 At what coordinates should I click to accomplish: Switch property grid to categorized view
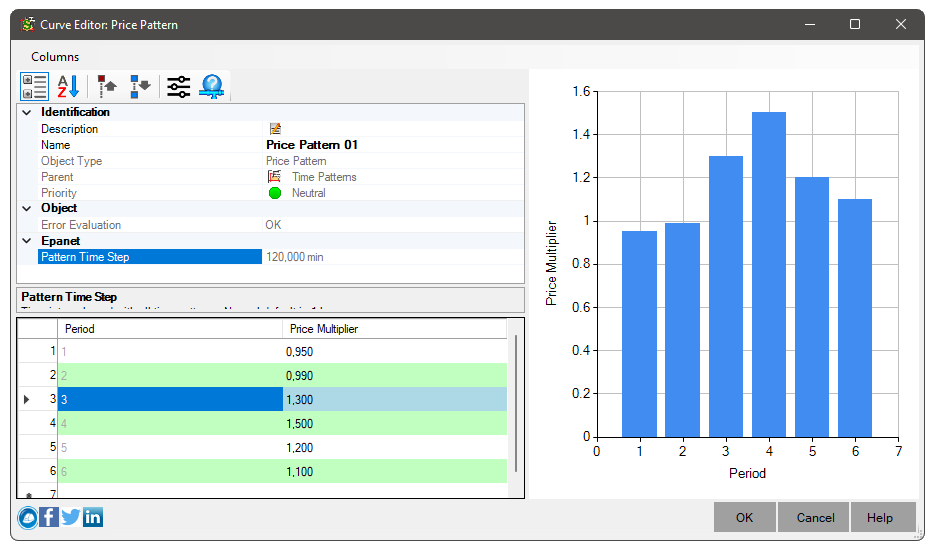pyautogui.click(x=35, y=87)
